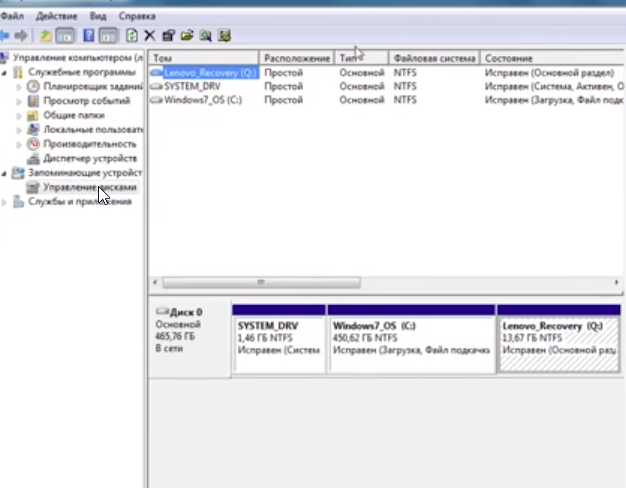The height and width of the screenshot is (488, 626).
Task: Expand the Производительность node
Action: (19, 145)
